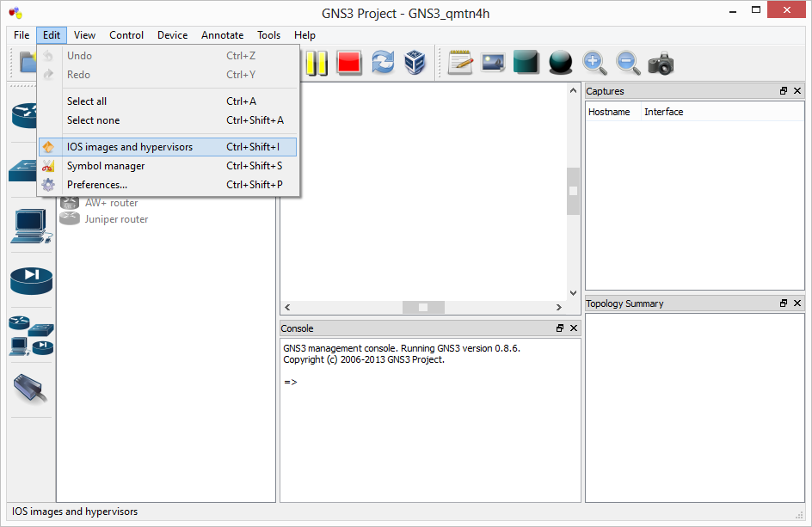Image resolution: width=812 pixels, height=527 pixels.
Task: Choose Select all from Edit menu
Action: 168,101
